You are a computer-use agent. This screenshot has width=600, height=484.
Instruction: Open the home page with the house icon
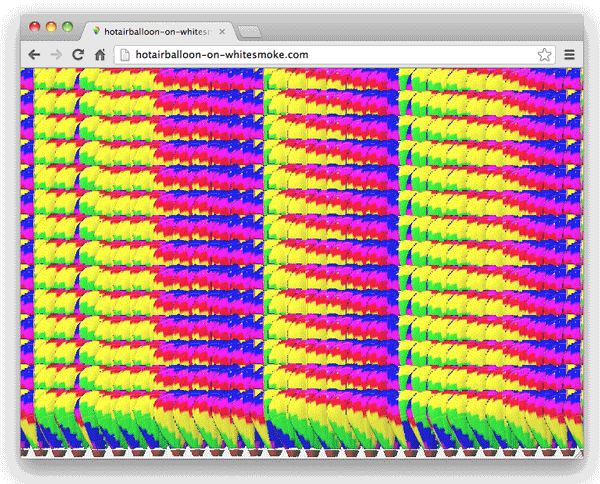tap(100, 55)
